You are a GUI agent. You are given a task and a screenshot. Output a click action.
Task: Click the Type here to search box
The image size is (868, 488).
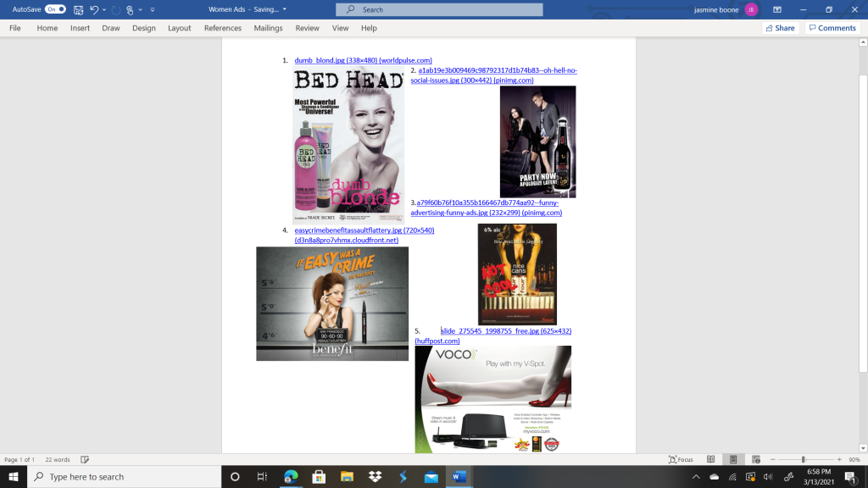124,476
